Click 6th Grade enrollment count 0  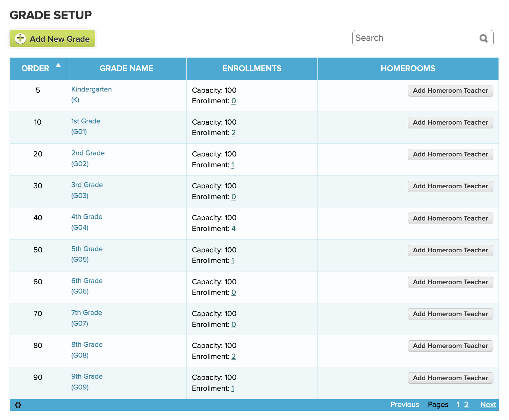point(234,292)
